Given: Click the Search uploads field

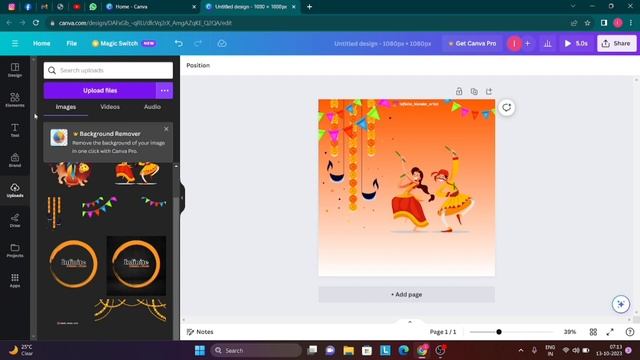Looking at the screenshot, I should 108,71.
